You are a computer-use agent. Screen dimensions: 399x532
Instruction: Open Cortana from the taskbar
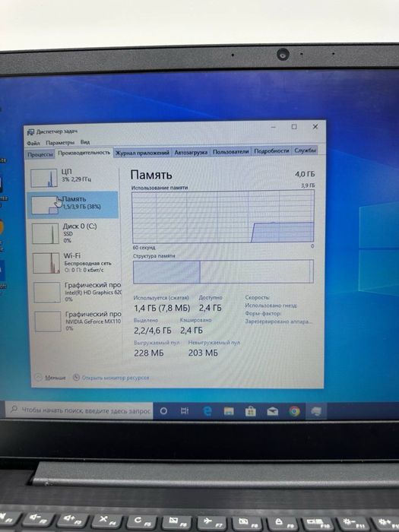tap(163, 411)
